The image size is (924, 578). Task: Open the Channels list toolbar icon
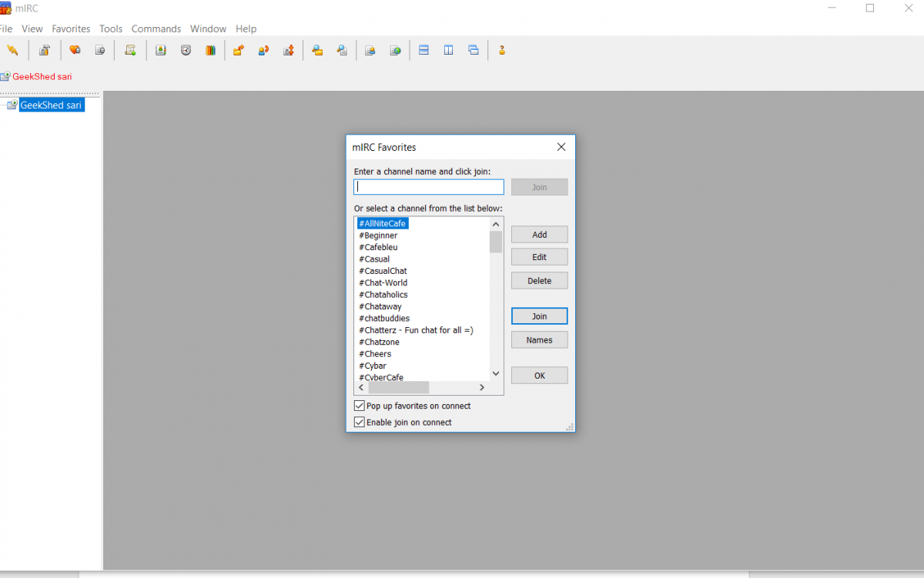click(99, 51)
